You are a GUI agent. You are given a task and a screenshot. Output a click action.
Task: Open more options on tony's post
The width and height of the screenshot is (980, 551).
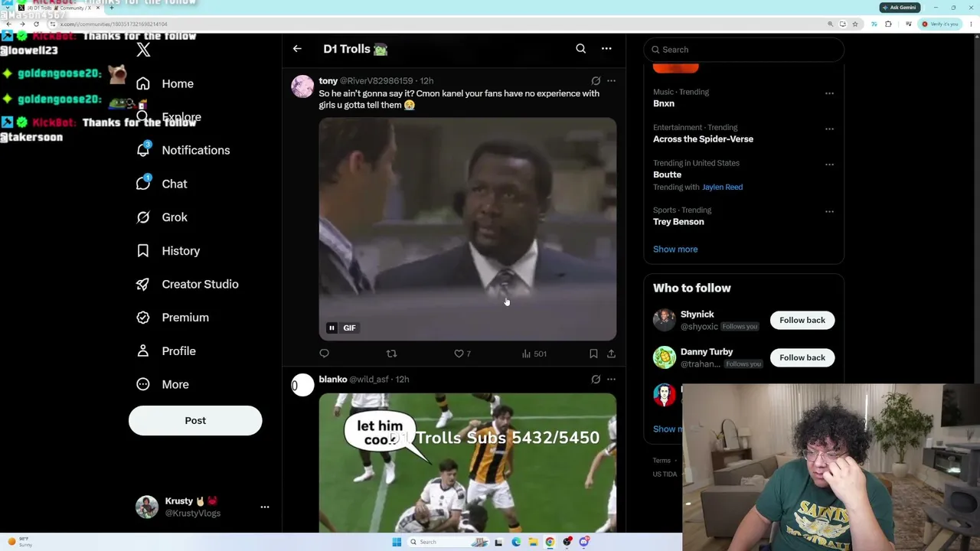611,80
